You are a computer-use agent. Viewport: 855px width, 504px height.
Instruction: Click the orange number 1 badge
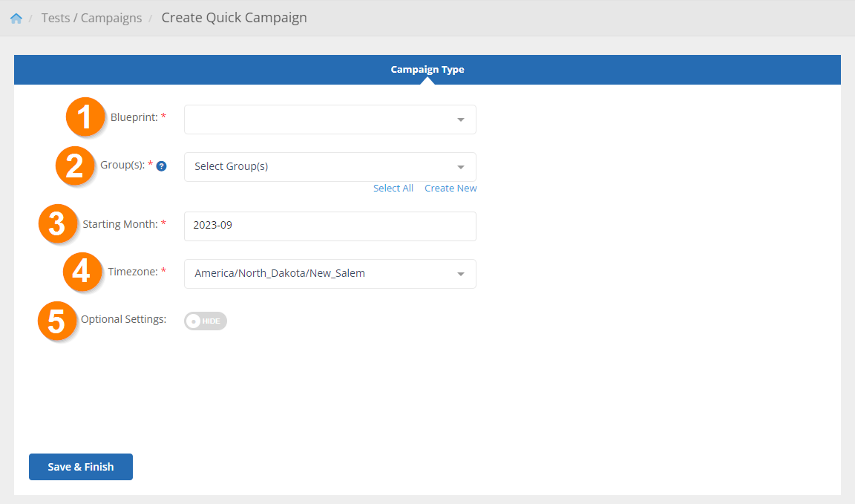pyautogui.click(x=85, y=118)
